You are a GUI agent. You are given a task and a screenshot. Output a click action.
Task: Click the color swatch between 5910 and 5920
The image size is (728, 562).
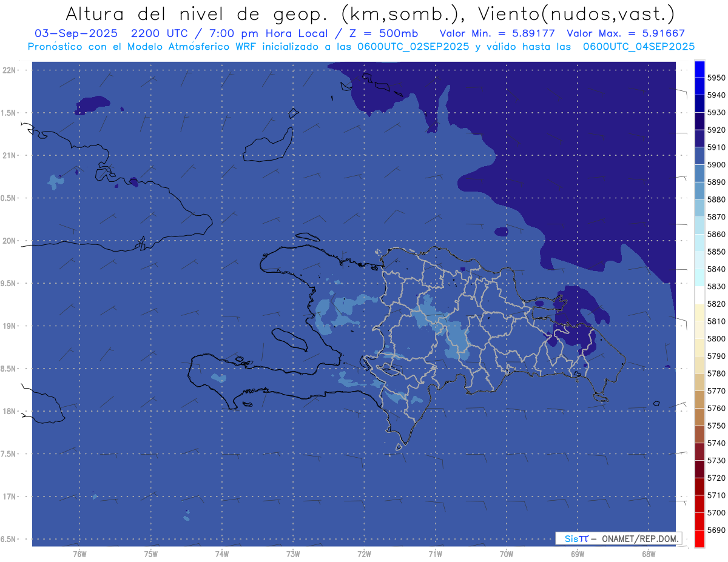pyautogui.click(x=699, y=138)
